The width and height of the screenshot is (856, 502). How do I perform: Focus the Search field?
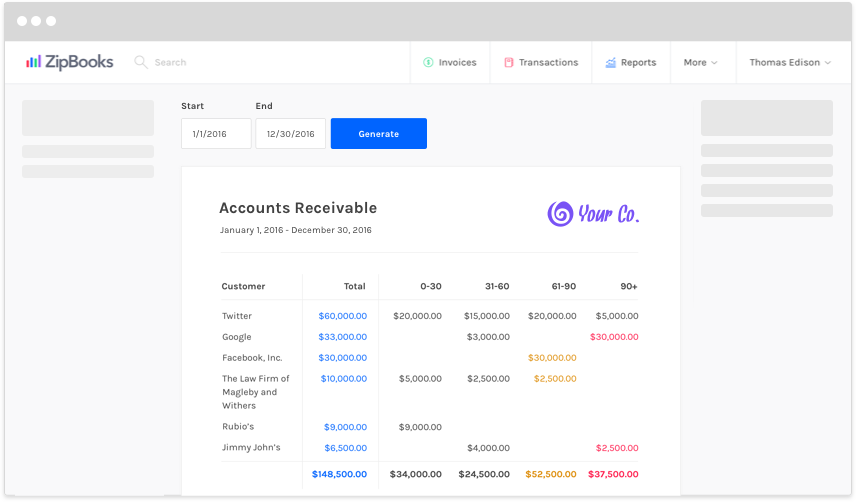(170, 63)
